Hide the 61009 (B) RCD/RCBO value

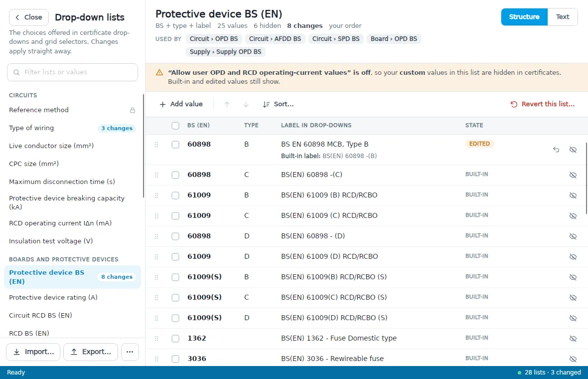click(573, 195)
